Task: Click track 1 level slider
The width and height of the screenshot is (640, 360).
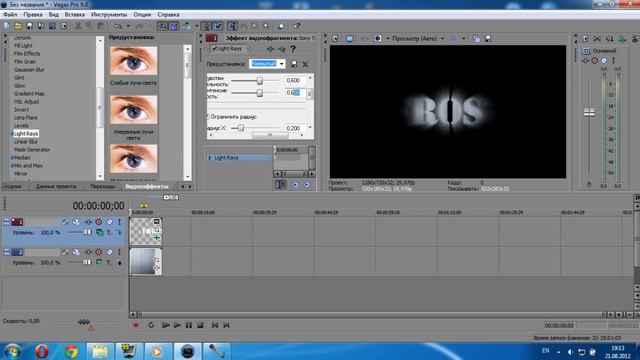Action: click(87, 232)
